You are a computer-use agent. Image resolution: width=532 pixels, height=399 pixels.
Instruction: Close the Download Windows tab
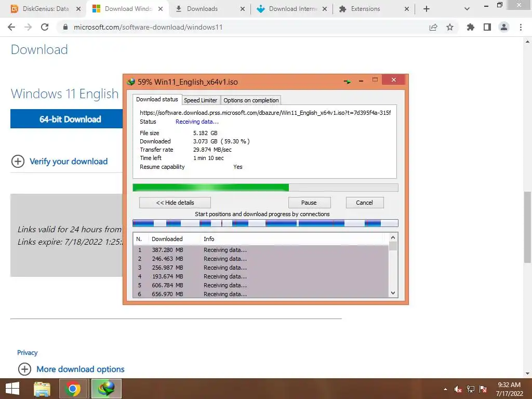click(x=161, y=9)
